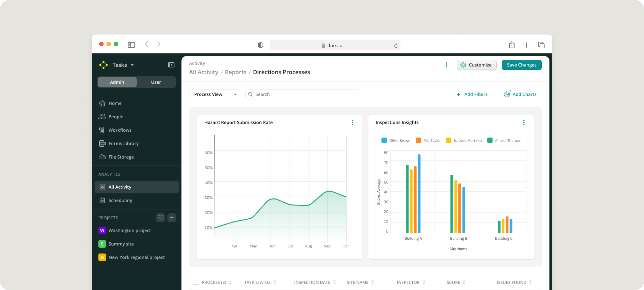Open Inspections Insights chart options menu
The image size is (644, 290).
coord(523,122)
